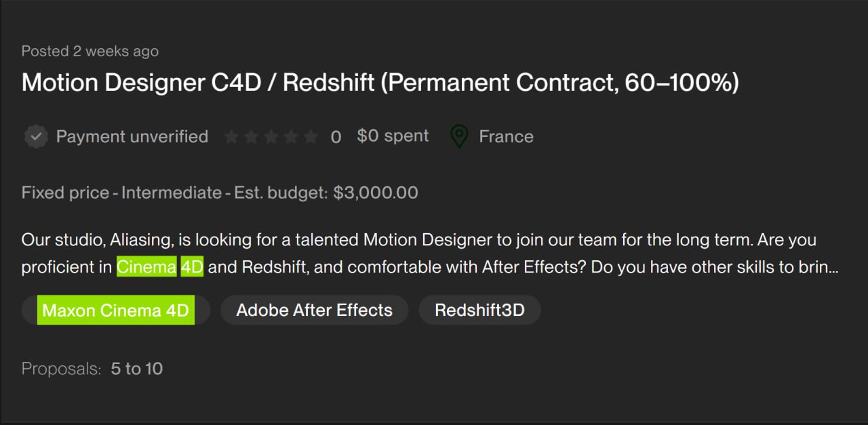
Task: Click the middle (third) rating star
Action: coord(271,138)
